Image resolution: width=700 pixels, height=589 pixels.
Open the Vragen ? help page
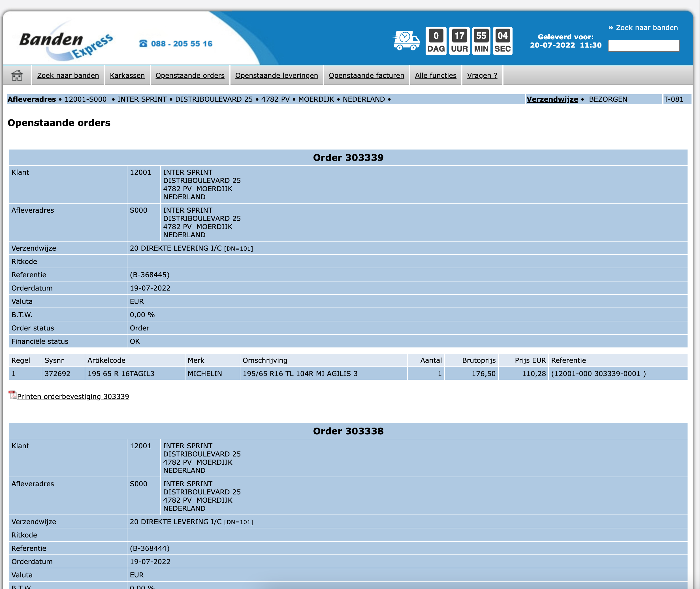pyautogui.click(x=482, y=75)
